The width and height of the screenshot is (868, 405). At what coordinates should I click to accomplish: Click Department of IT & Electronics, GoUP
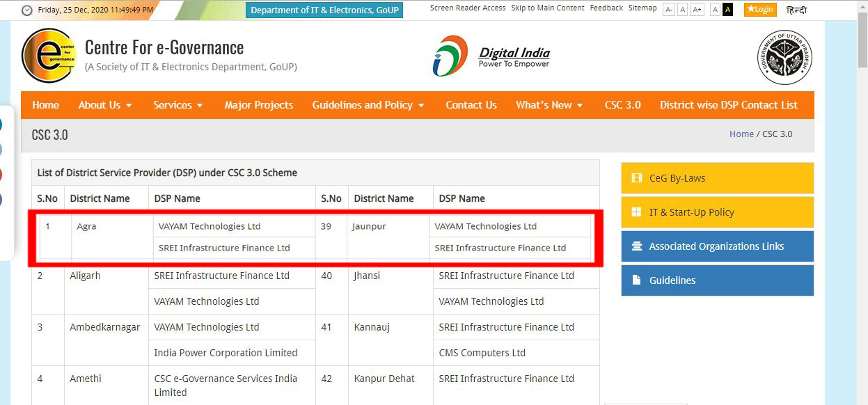tap(324, 10)
